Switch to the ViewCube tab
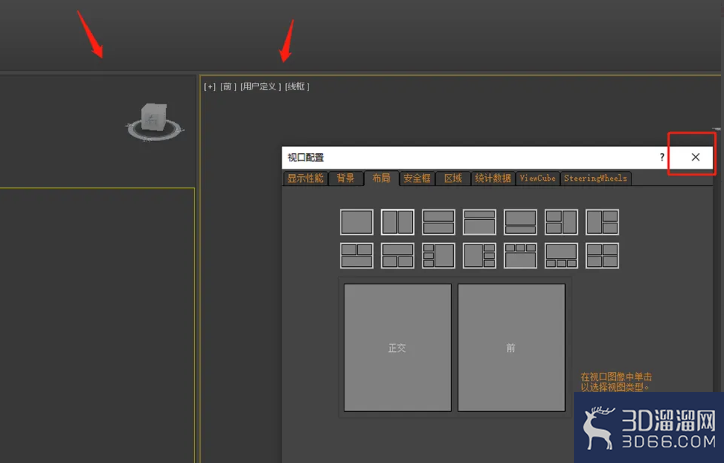 tap(537, 178)
